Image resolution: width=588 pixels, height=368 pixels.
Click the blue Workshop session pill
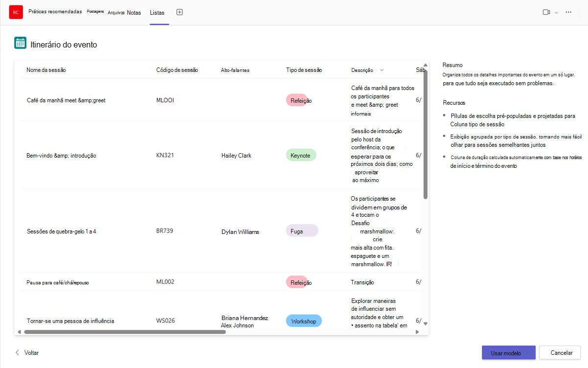pos(304,321)
